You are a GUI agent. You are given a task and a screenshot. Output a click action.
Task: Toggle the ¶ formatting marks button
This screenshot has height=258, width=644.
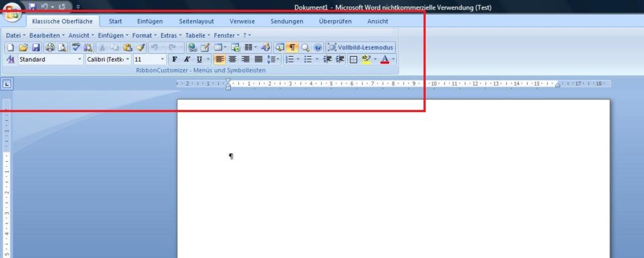[x=292, y=47]
